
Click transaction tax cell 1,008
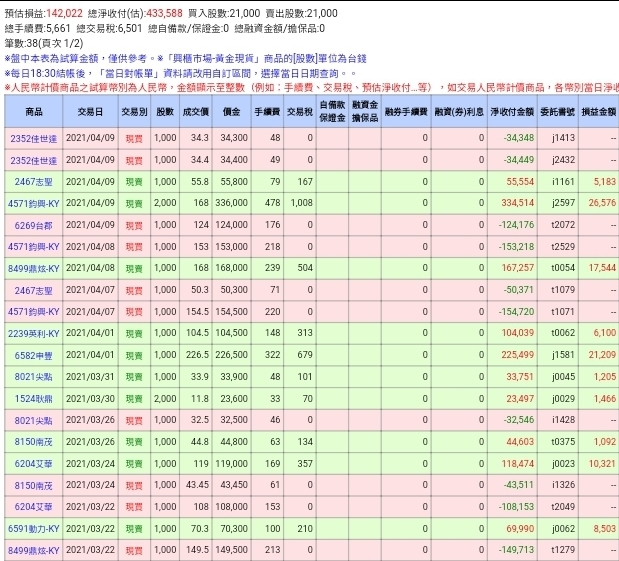pos(302,203)
